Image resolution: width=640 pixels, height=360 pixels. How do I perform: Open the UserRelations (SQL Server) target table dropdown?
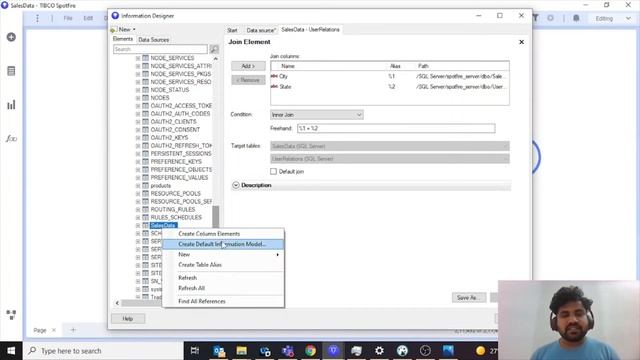[x=390, y=159]
